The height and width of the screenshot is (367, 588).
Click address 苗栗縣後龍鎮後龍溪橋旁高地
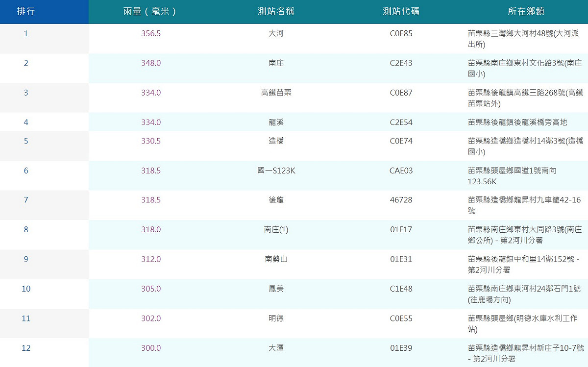click(517, 122)
